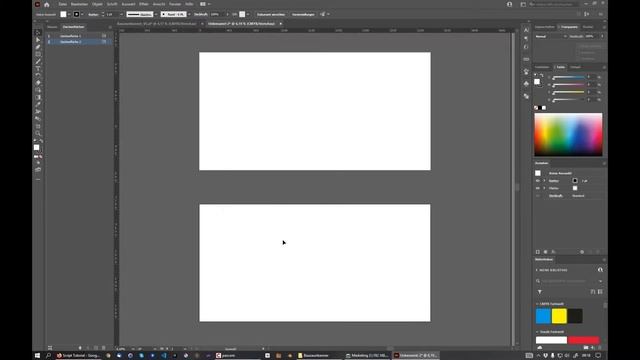The height and width of the screenshot is (360, 640).
Task: Open the Objekt menu
Action: tap(97, 4)
